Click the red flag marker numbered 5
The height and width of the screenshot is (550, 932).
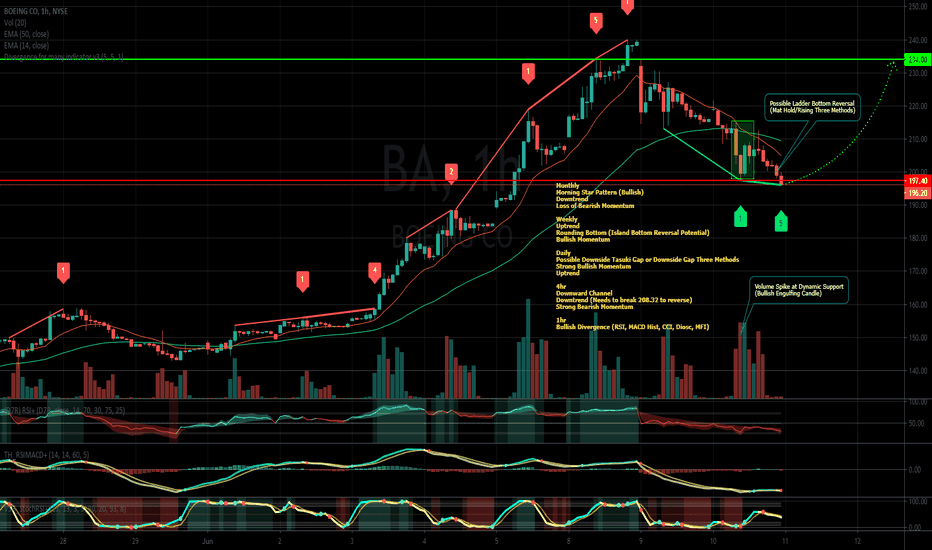tap(596, 23)
